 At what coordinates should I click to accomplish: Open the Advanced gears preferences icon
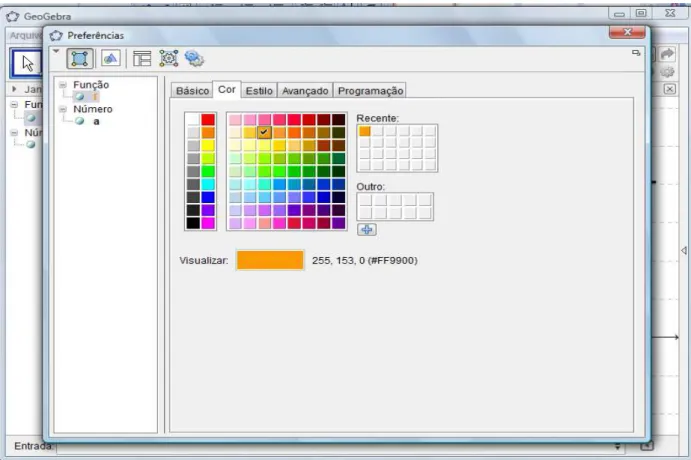[x=194, y=58]
